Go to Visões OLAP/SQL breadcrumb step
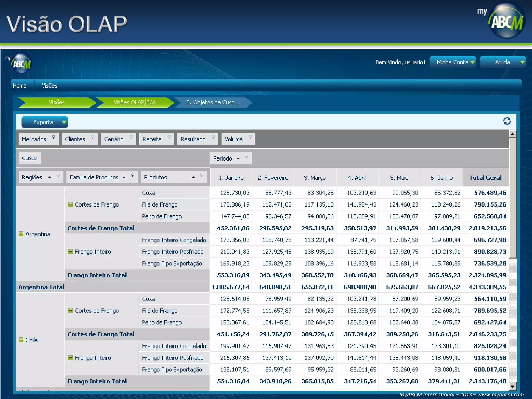532x399 pixels. [x=135, y=102]
